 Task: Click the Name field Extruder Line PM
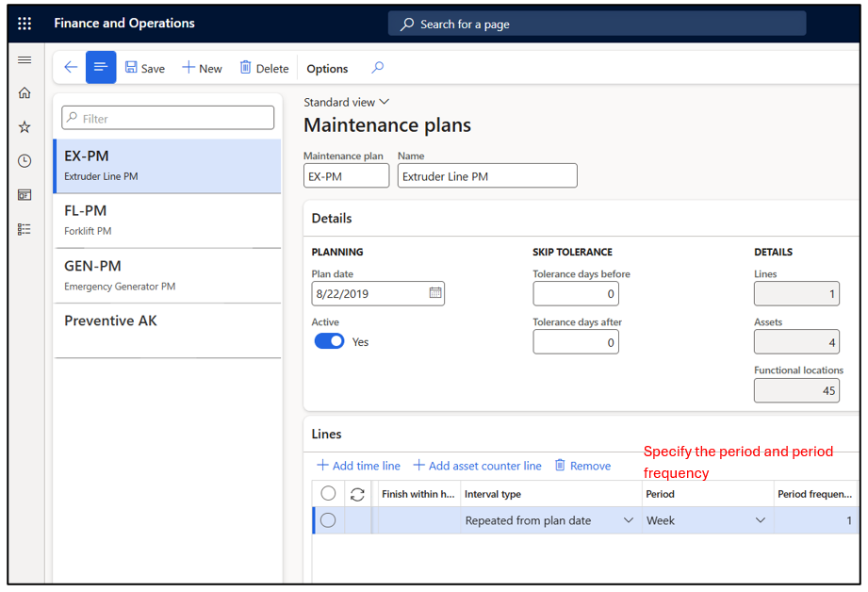pos(487,176)
